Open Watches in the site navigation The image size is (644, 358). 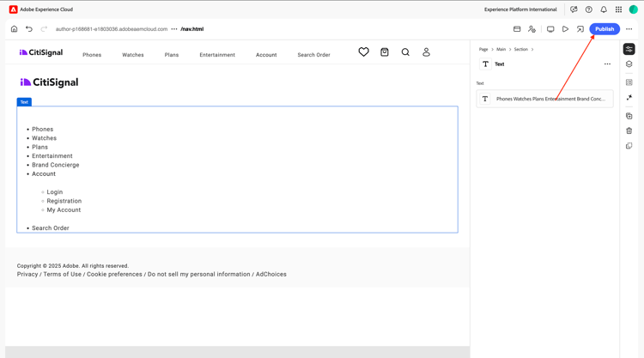132,55
